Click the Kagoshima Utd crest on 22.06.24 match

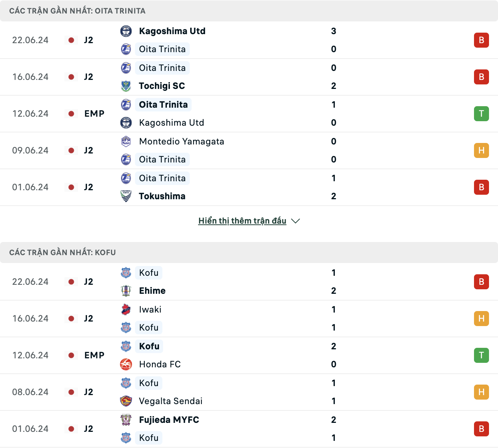point(126,31)
